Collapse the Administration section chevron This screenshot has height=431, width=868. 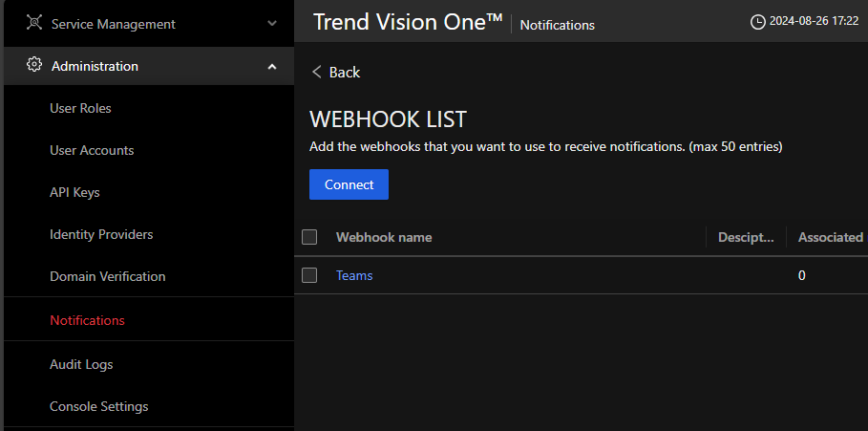[x=272, y=66]
